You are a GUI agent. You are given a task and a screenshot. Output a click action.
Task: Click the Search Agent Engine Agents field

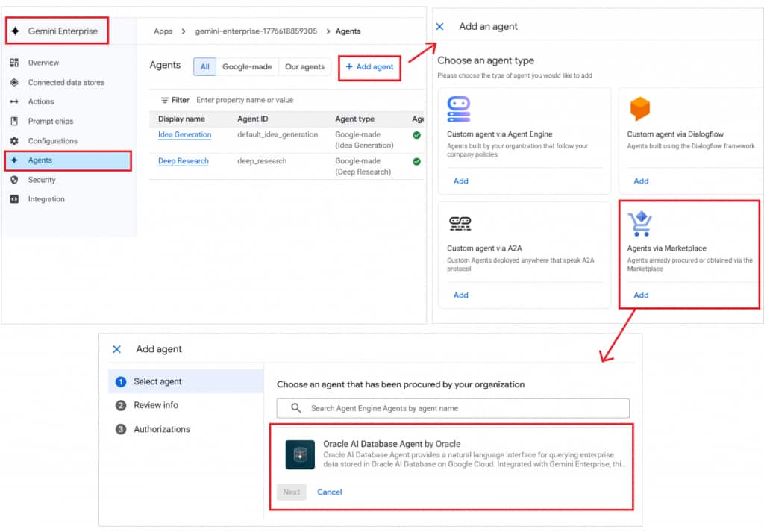pos(457,408)
